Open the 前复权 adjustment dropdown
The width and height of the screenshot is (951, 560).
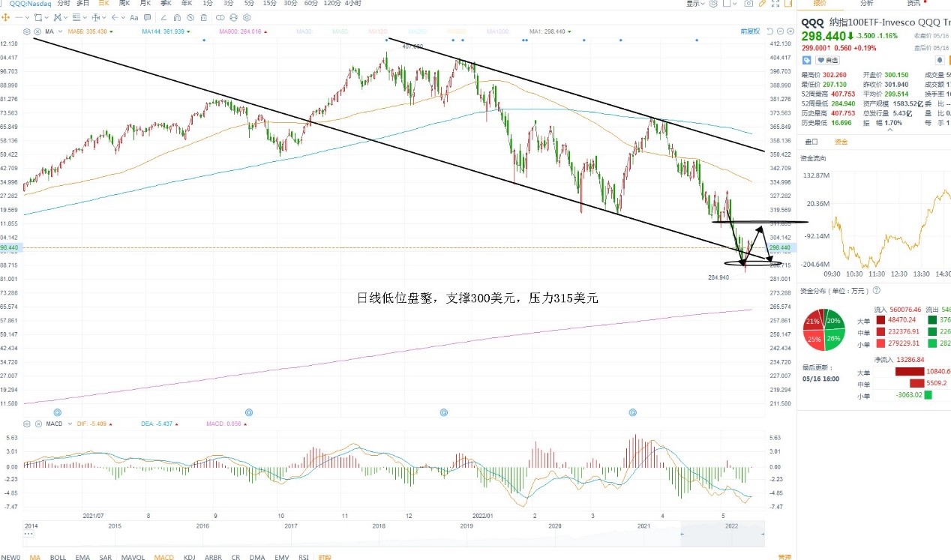[750, 31]
